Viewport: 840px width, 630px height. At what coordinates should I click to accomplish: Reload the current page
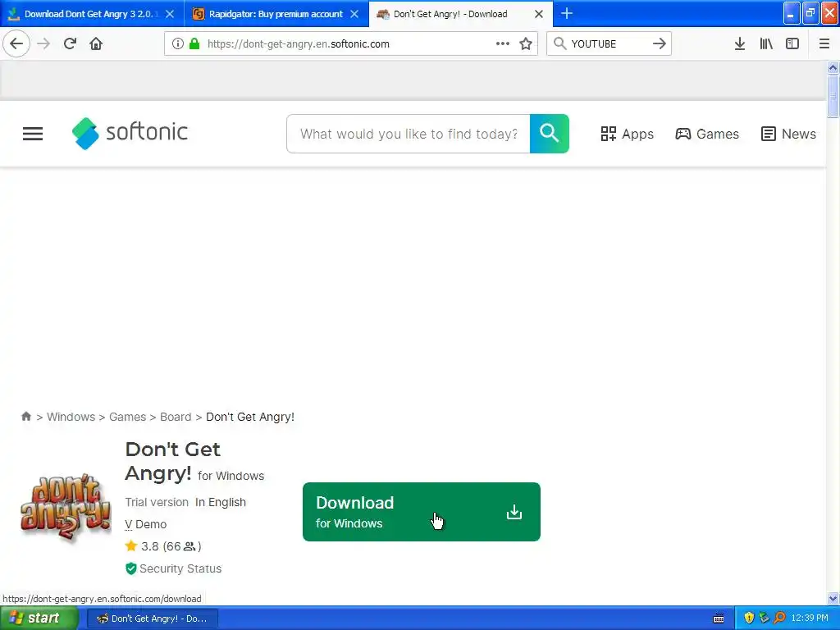(x=70, y=43)
